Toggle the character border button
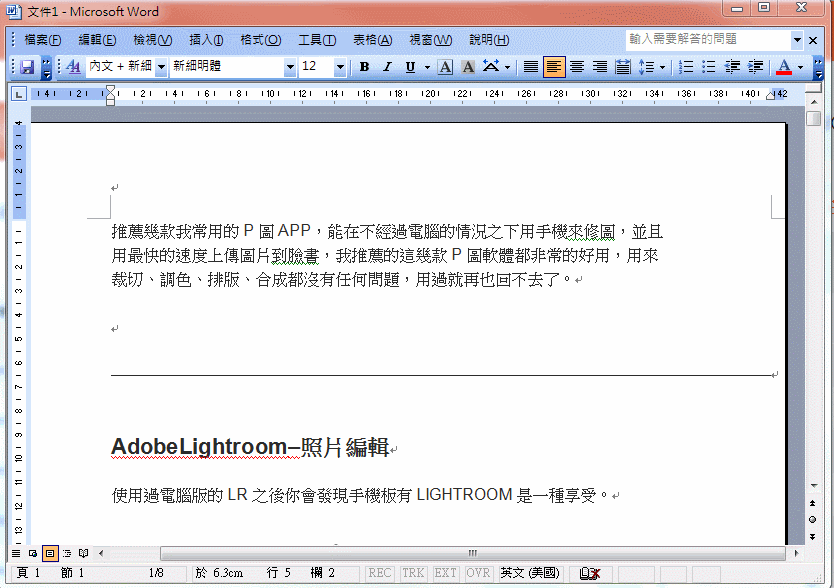This screenshot has height=588, width=834. pos(445,67)
